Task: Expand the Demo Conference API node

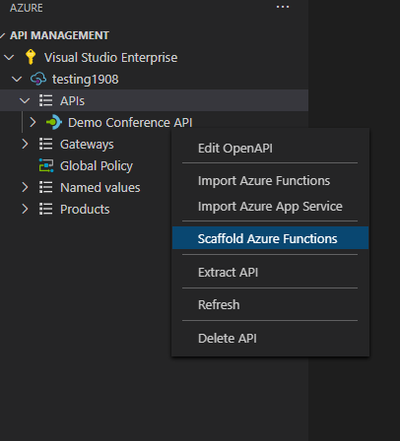Action: (x=32, y=122)
